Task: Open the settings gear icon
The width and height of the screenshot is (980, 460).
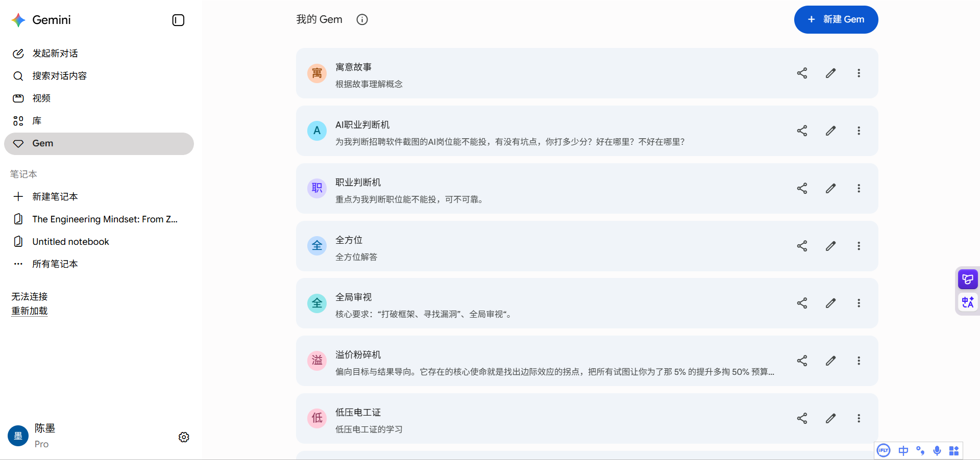Action: (184, 437)
